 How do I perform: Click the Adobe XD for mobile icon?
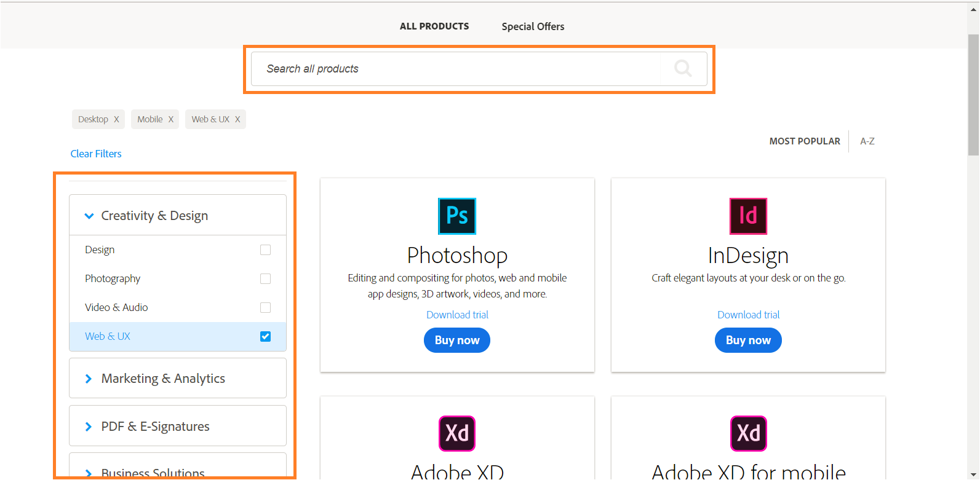748,433
